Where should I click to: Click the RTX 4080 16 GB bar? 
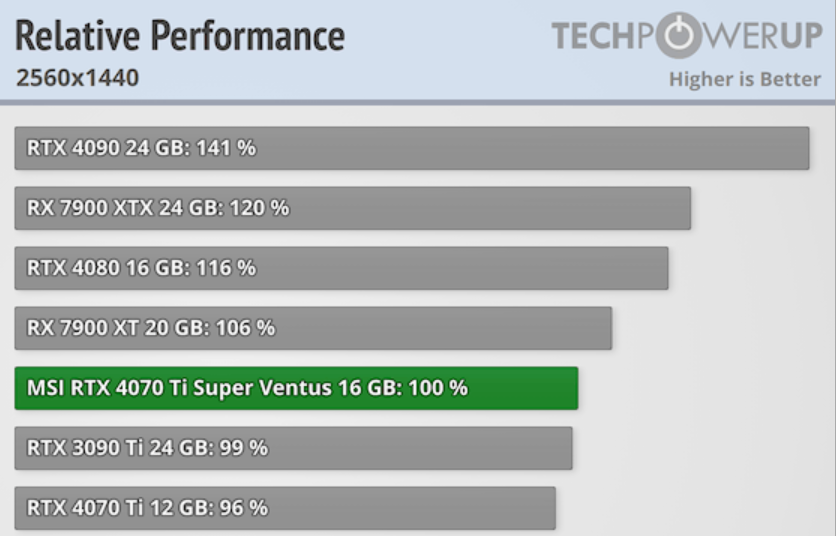341,268
